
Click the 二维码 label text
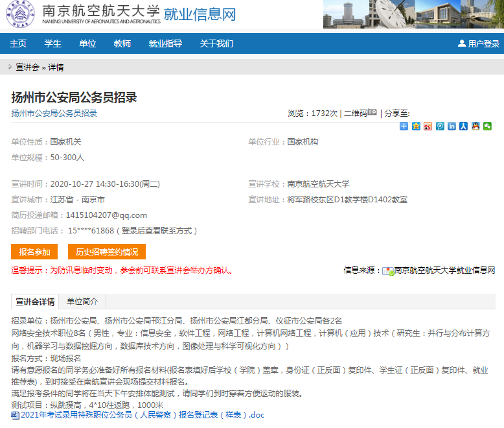(x=356, y=113)
